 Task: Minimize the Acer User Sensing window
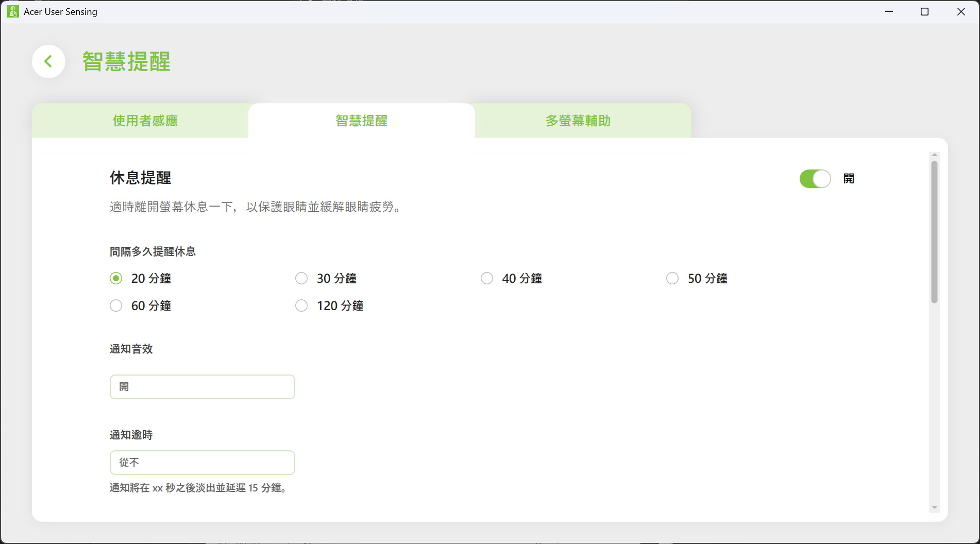889,11
